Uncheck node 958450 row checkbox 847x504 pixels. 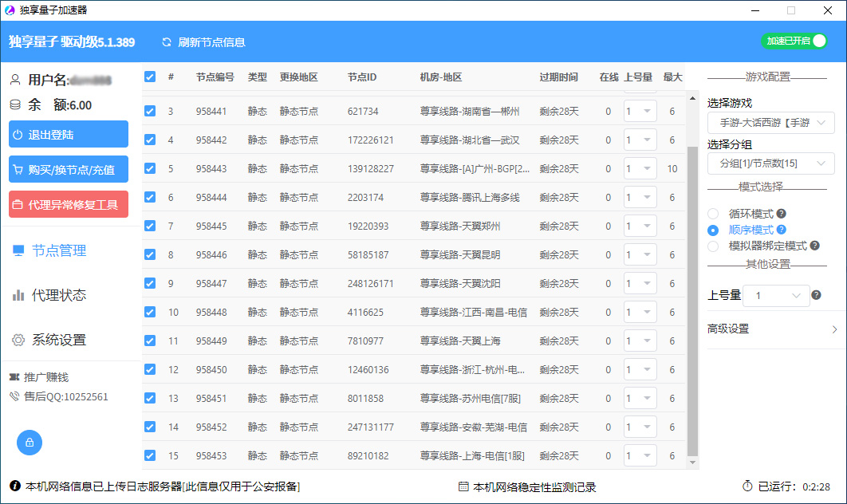(x=150, y=369)
